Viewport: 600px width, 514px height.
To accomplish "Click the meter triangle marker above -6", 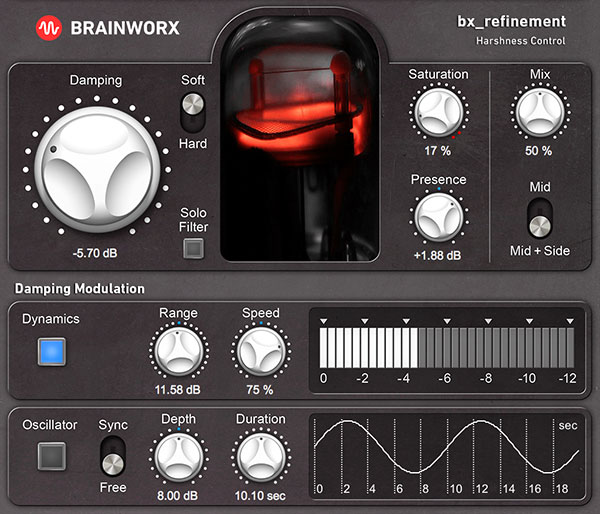I will tap(447, 321).
